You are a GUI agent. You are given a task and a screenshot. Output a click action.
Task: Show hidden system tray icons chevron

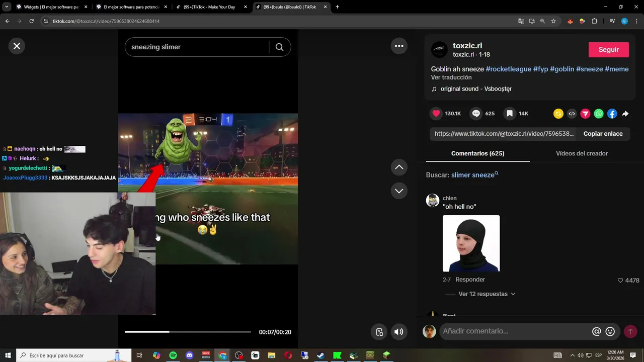pos(572,355)
